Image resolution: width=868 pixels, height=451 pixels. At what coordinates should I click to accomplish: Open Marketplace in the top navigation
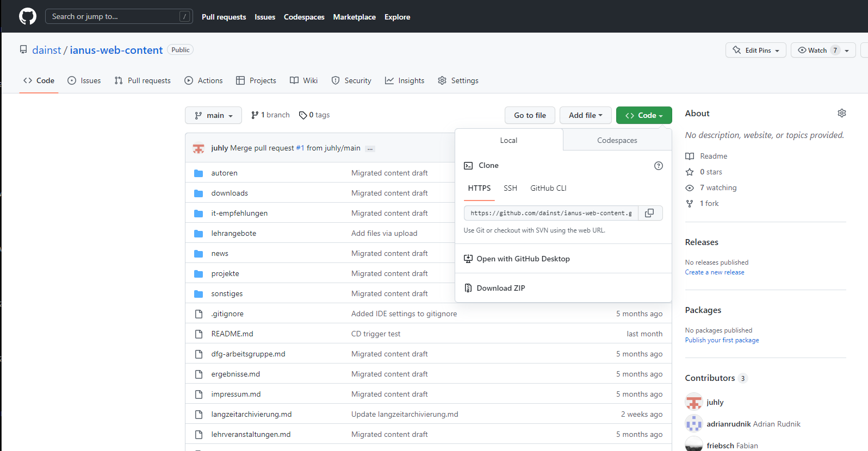tap(354, 17)
